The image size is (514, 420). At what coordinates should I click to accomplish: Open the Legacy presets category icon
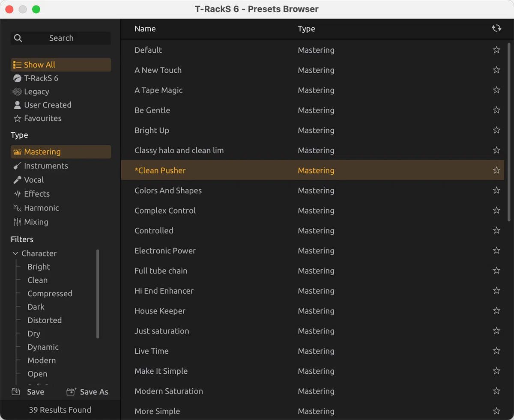17,92
